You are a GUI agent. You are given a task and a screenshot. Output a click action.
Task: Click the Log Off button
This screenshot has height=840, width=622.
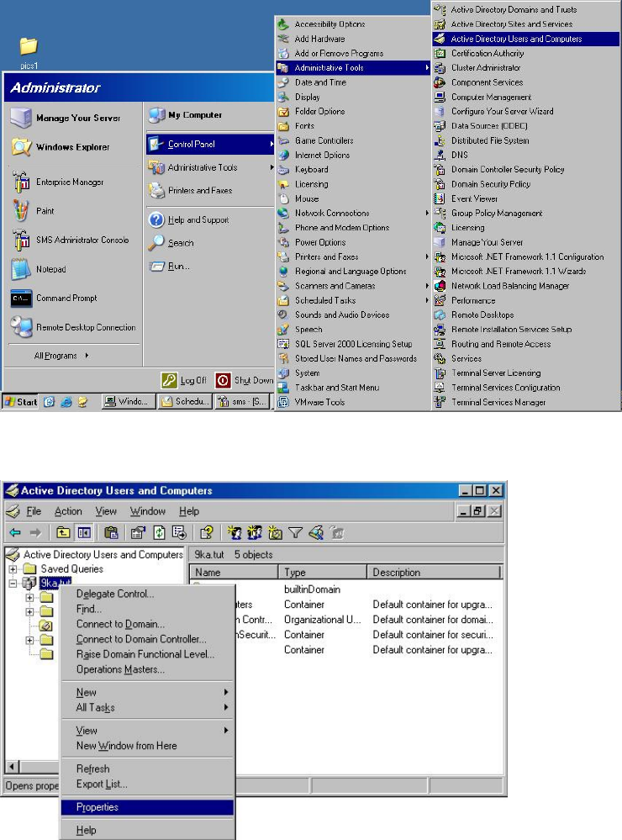[184, 380]
